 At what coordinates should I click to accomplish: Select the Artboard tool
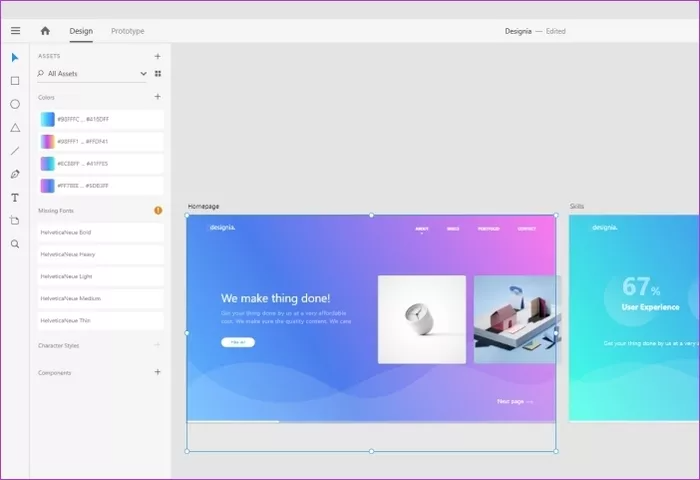point(15,220)
